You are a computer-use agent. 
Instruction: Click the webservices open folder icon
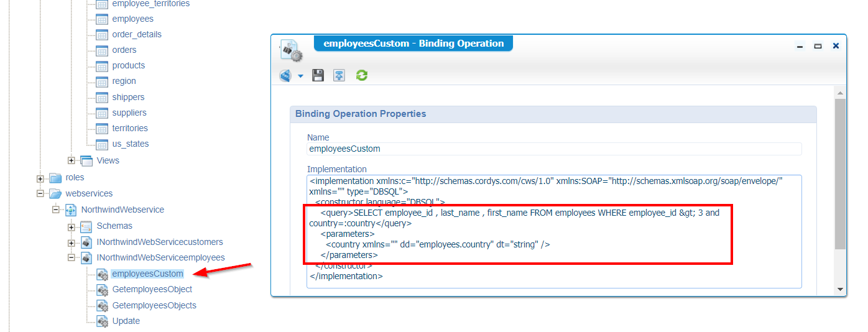coord(55,194)
